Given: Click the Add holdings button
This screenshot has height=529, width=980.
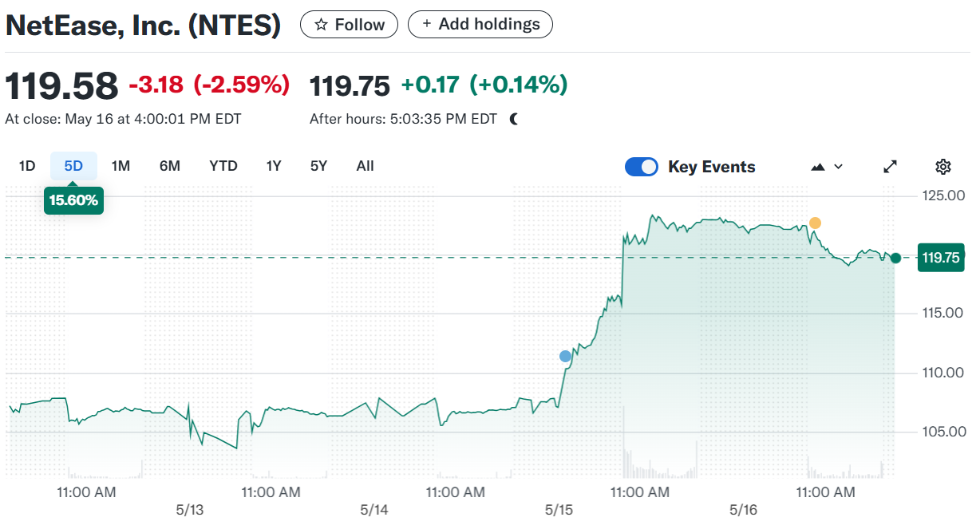Looking at the screenshot, I should [x=480, y=25].
